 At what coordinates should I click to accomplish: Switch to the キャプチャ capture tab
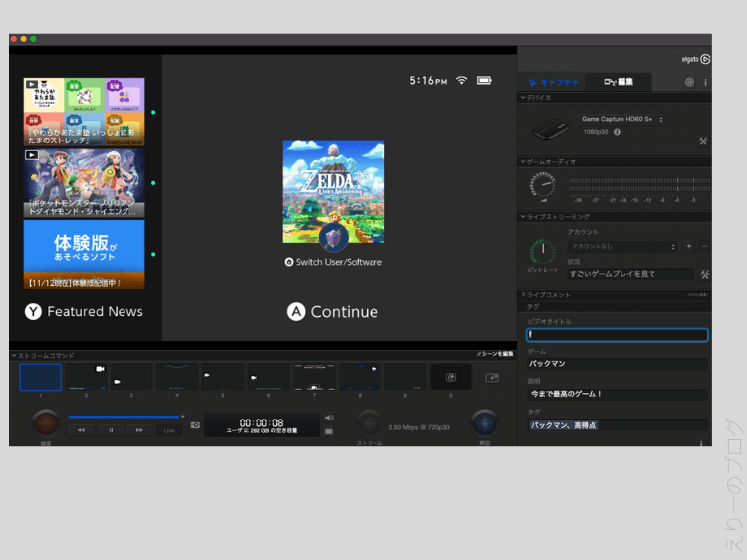click(553, 82)
